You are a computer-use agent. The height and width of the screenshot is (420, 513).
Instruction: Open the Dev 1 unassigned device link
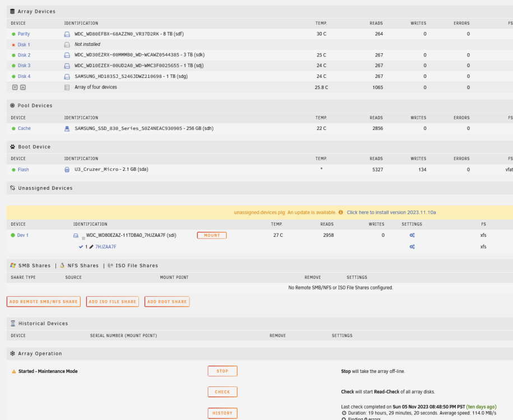(22, 235)
